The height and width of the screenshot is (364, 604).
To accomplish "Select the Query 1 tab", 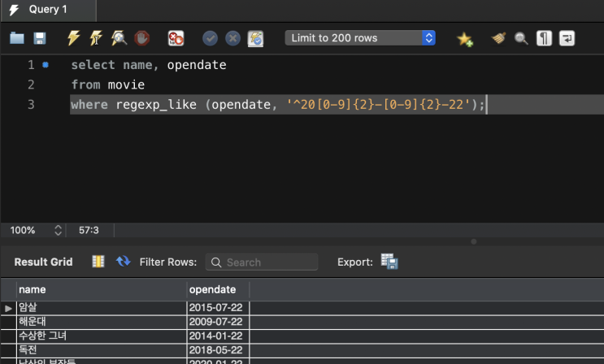I will tap(48, 10).
